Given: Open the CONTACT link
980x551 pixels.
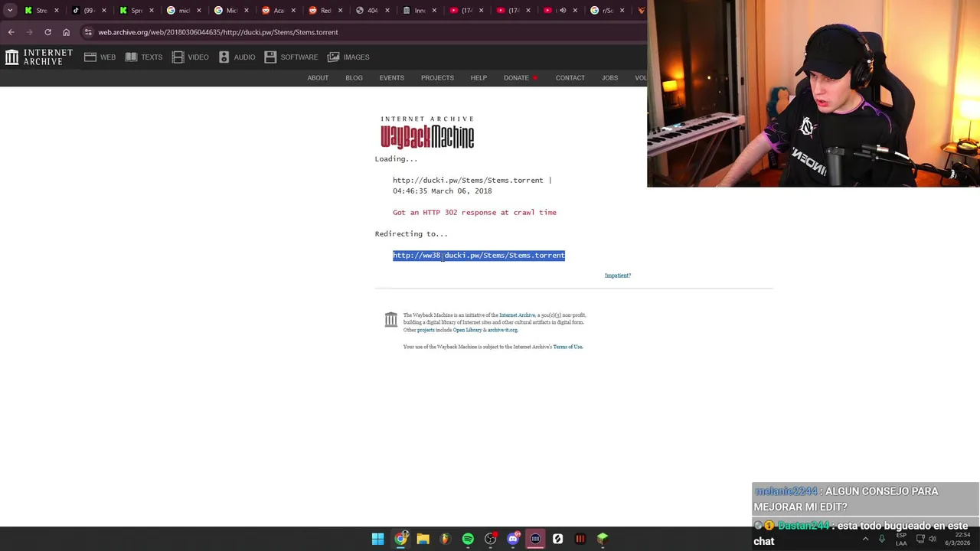Looking at the screenshot, I should coord(570,78).
